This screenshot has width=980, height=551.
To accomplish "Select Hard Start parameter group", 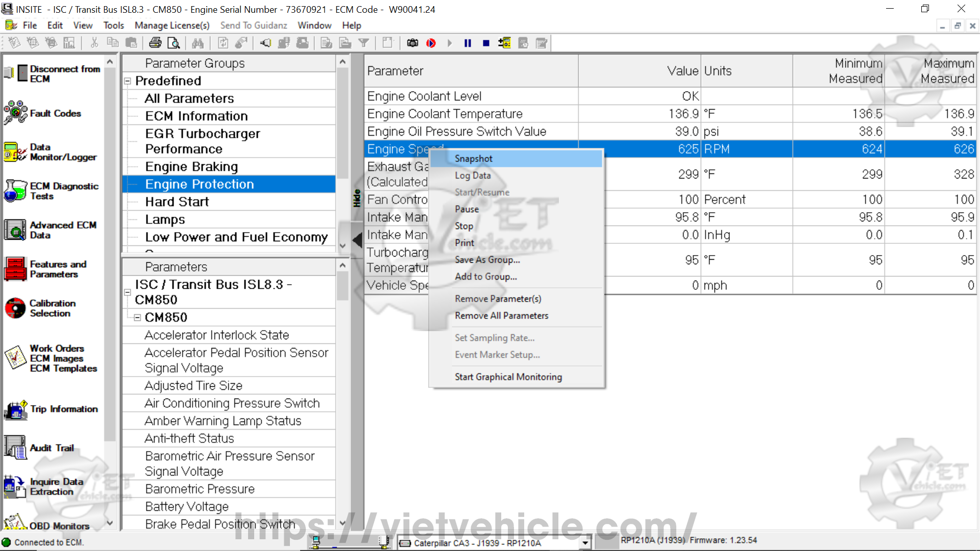I will tap(177, 202).
